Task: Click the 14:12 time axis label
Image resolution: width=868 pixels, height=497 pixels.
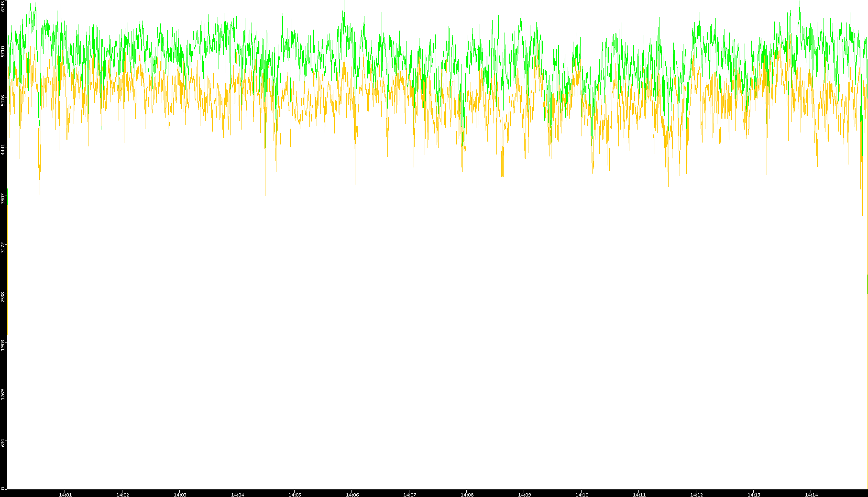Action: (696, 495)
